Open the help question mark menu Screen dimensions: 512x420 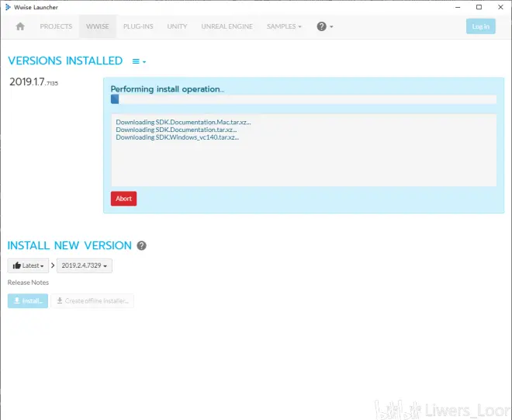click(x=324, y=26)
